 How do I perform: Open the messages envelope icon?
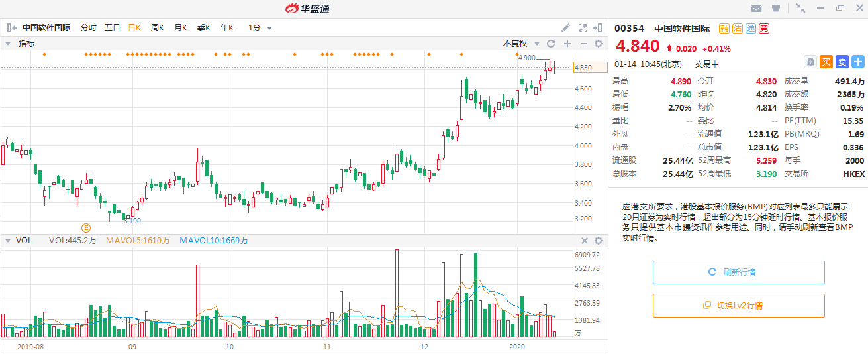(x=756, y=9)
